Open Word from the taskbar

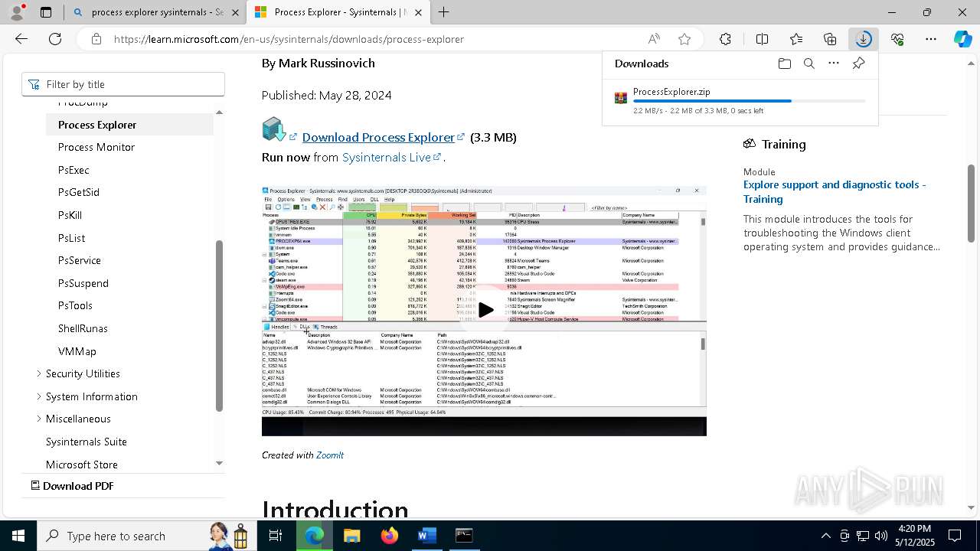point(426,536)
